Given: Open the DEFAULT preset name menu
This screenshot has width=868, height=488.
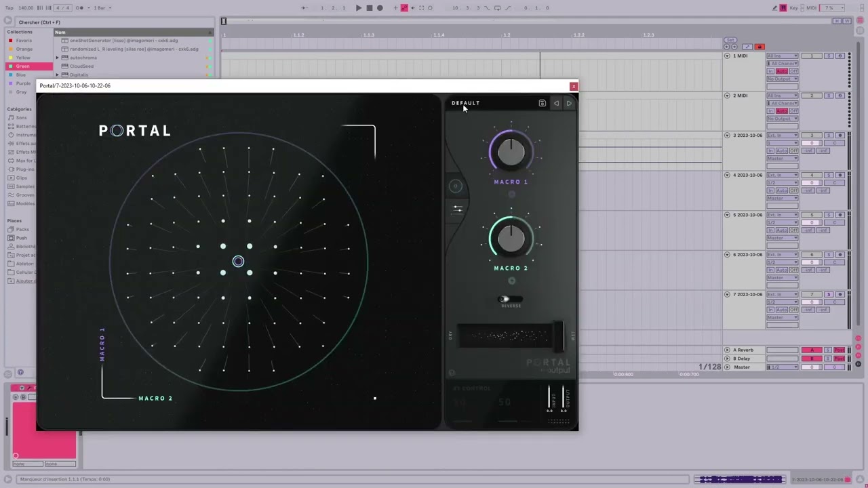Looking at the screenshot, I should (x=466, y=103).
